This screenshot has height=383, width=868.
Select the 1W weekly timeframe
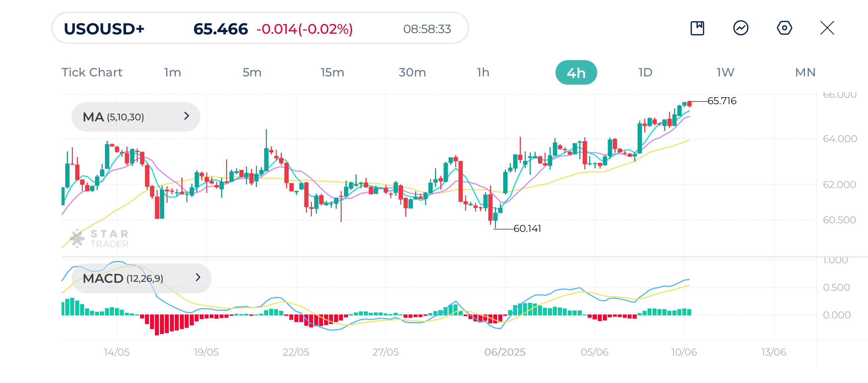(x=725, y=73)
